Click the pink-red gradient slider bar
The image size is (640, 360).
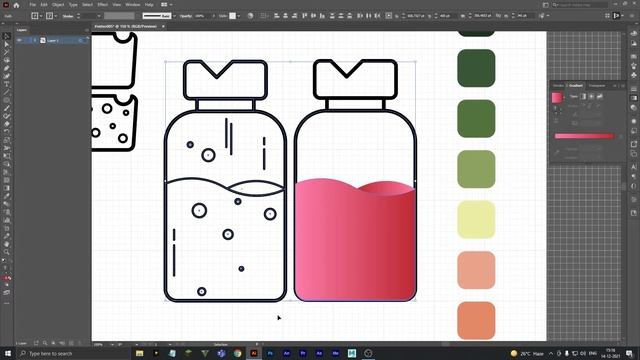[x=584, y=136]
